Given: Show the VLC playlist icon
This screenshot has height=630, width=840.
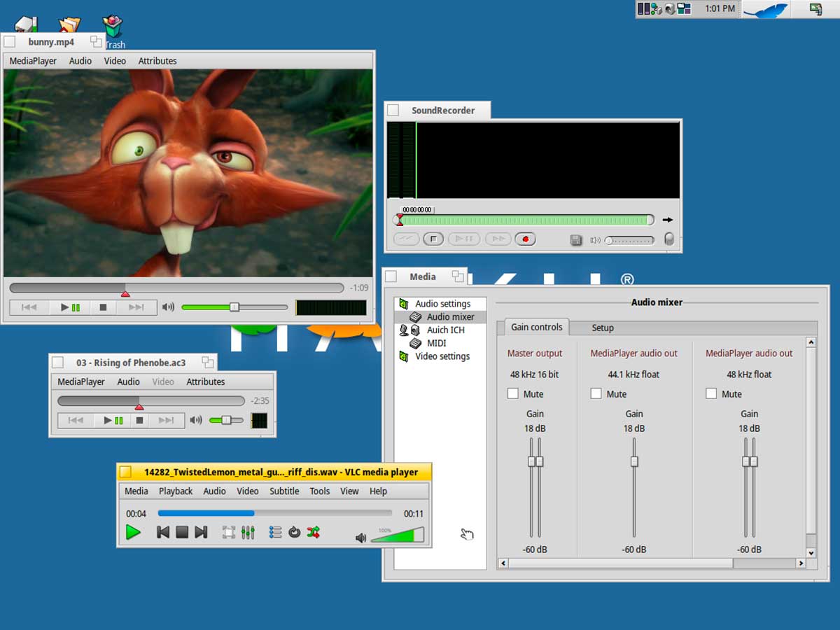Looking at the screenshot, I should click(x=276, y=533).
